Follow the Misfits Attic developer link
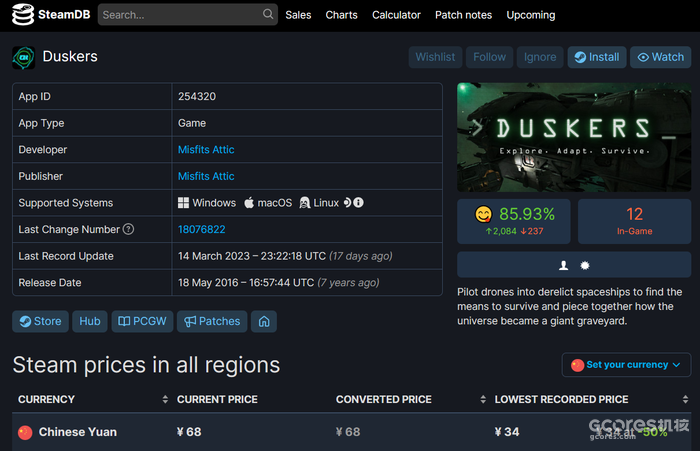 pyautogui.click(x=206, y=150)
